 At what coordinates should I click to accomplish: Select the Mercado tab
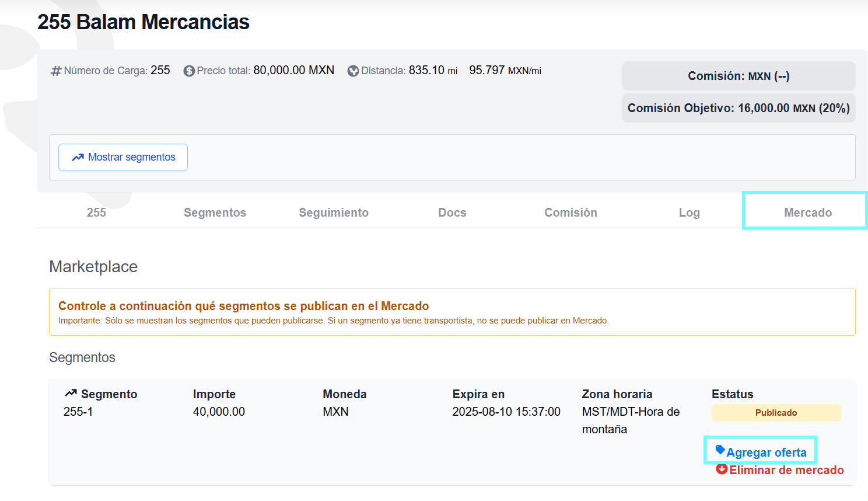coord(808,213)
